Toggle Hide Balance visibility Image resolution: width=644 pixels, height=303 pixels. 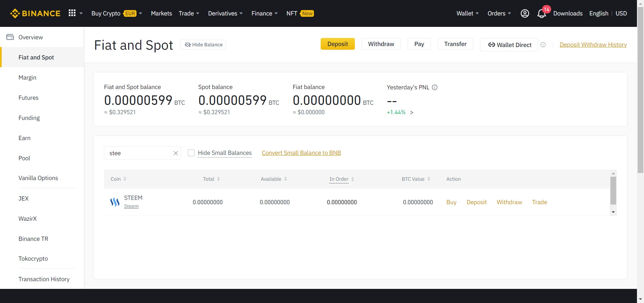203,45
